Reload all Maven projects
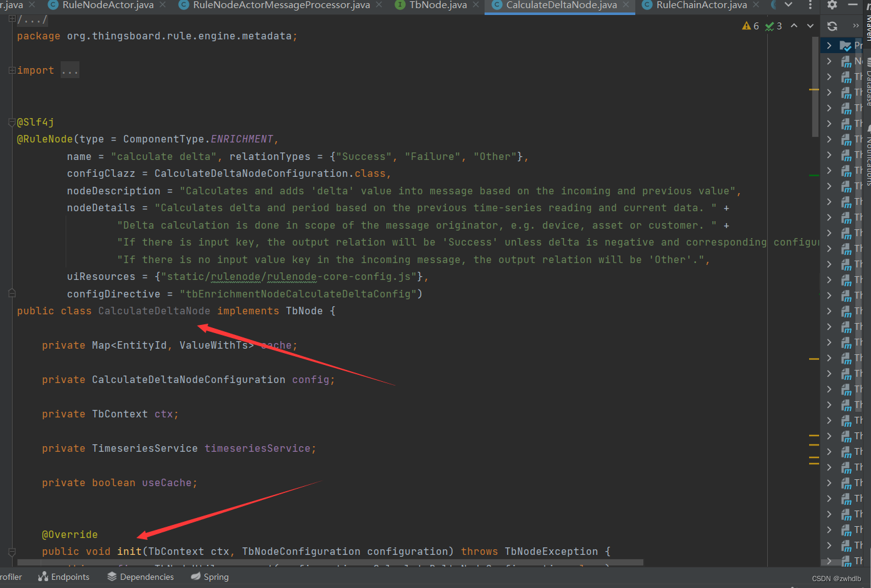This screenshot has height=588, width=871. click(x=832, y=26)
